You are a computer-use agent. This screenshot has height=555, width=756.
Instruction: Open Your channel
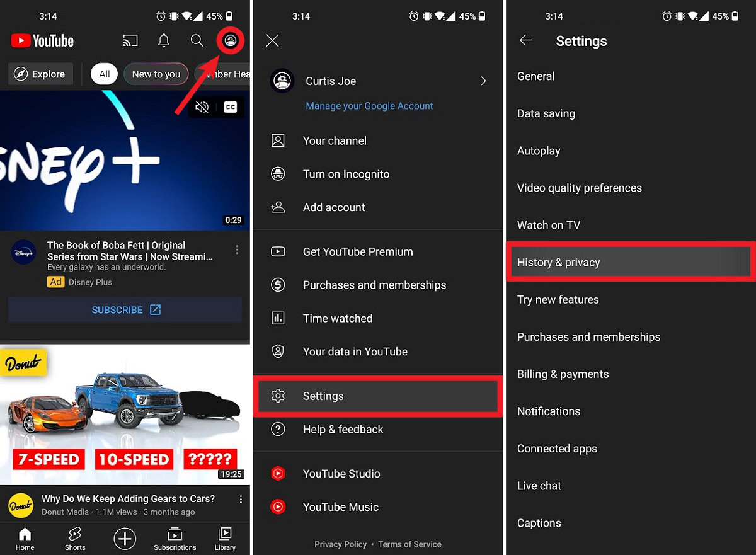point(378,140)
